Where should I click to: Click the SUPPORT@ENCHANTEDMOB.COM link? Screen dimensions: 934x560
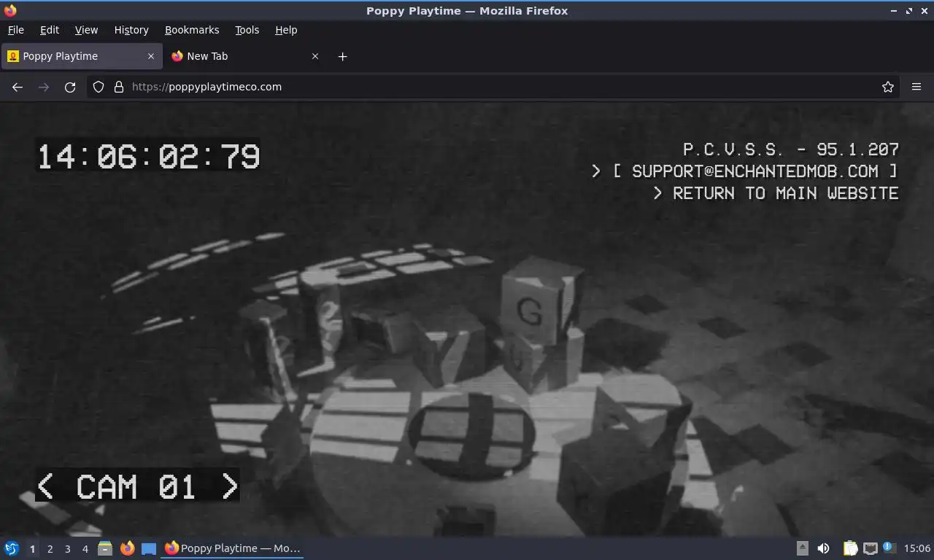coord(754,171)
